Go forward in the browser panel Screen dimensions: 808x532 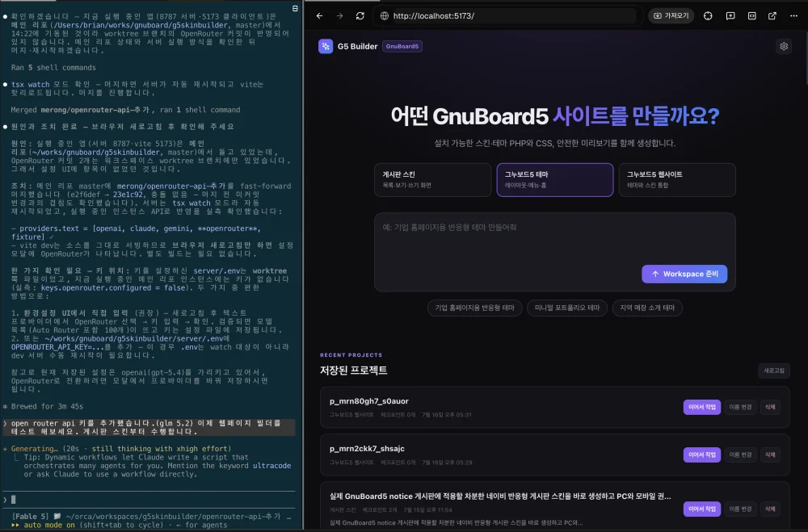coord(339,16)
